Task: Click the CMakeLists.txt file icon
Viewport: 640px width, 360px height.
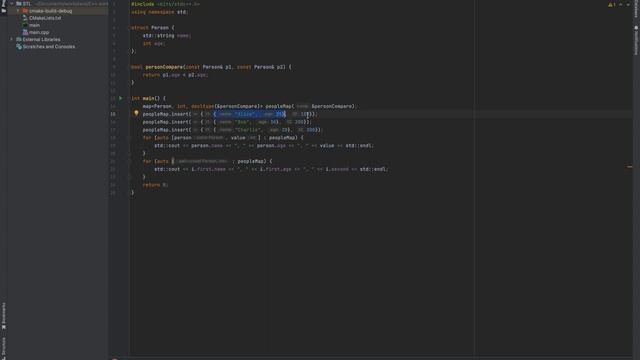Action: pyautogui.click(x=25, y=18)
